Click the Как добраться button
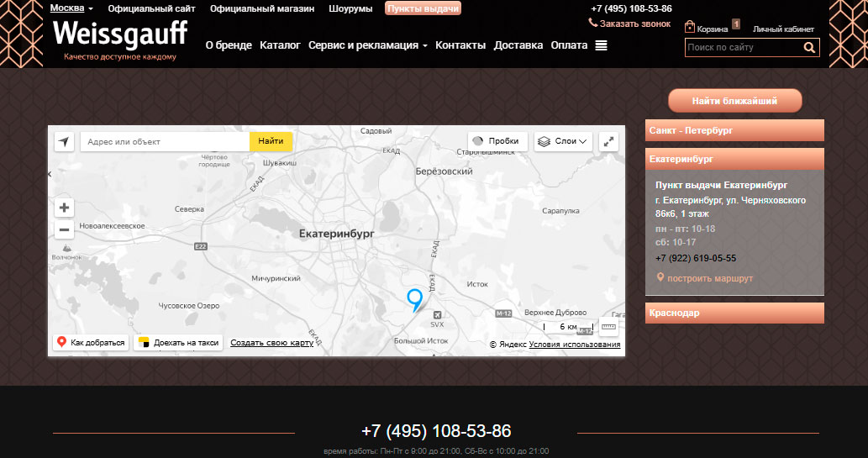The height and width of the screenshot is (458, 868). [x=92, y=343]
